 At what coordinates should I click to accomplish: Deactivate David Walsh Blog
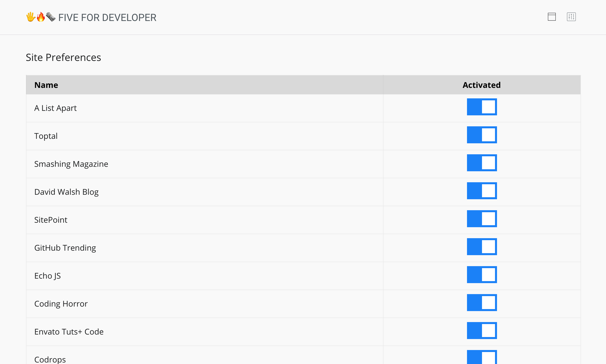(481, 191)
